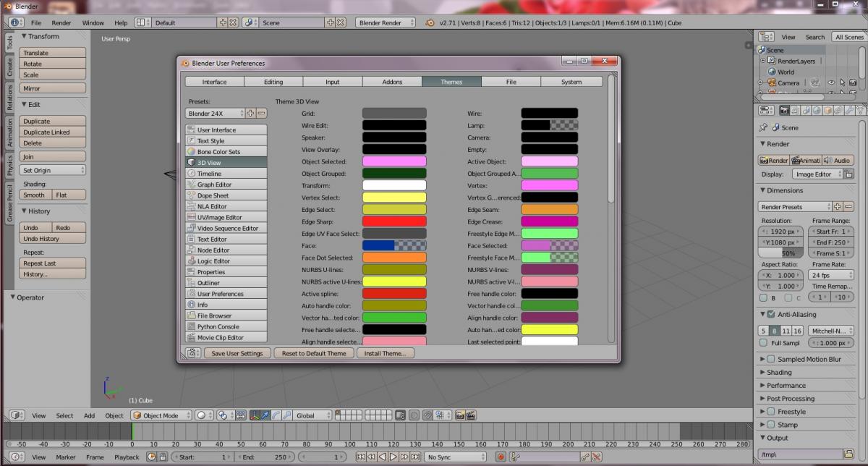
Task: Play the animation forward
Action: pyautogui.click(x=393, y=457)
